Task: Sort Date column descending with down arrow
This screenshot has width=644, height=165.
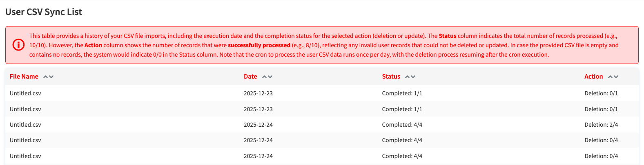Action: coord(270,77)
